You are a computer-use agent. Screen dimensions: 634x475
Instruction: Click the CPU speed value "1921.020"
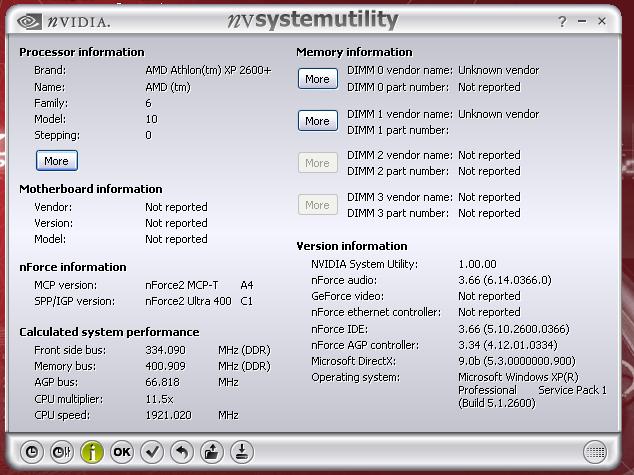(x=168, y=416)
